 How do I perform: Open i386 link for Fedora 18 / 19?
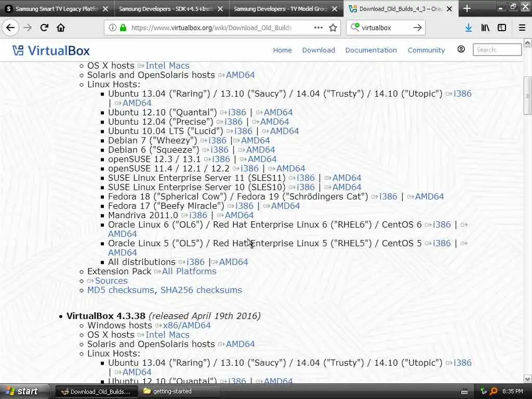(388, 196)
